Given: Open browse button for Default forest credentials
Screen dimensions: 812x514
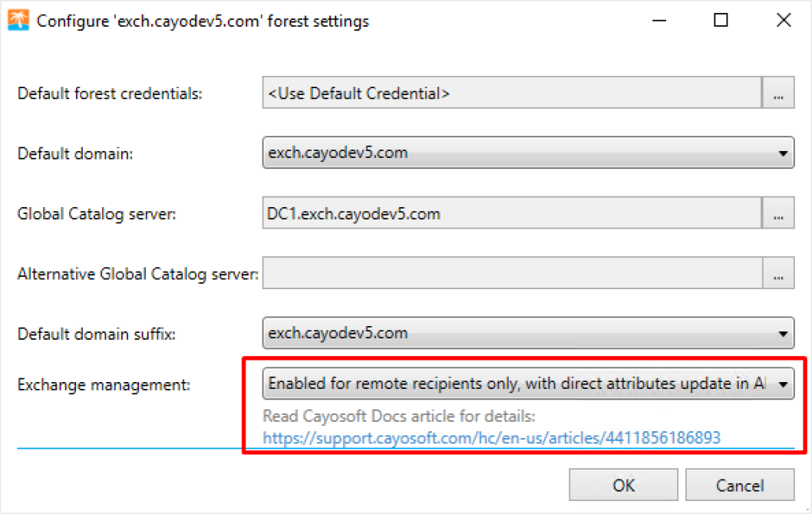Looking at the screenshot, I should coord(777,93).
